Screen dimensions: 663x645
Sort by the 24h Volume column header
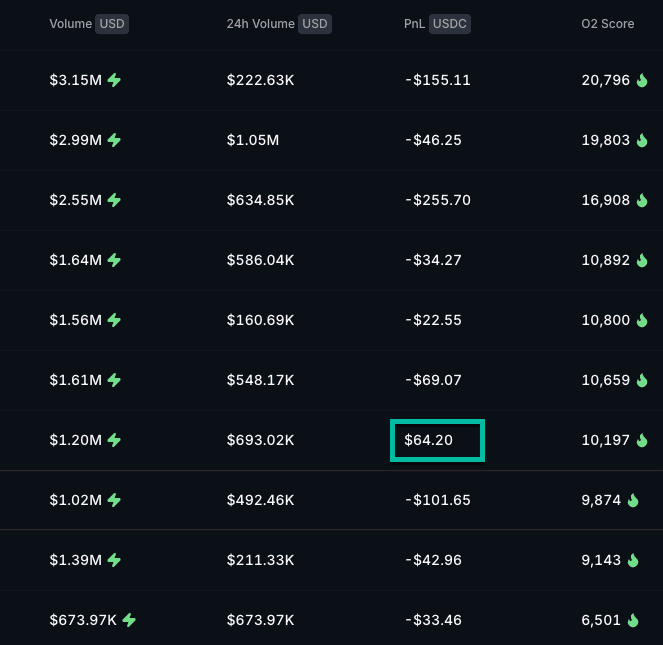[261, 24]
